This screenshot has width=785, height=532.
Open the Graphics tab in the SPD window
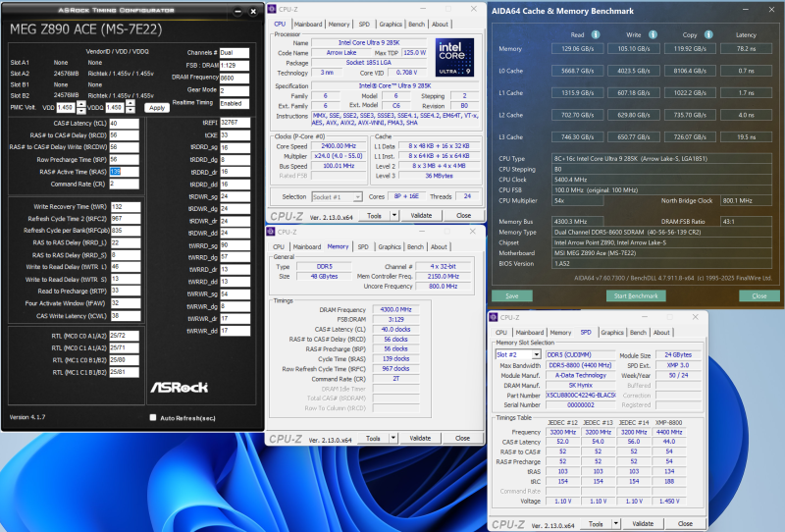612,332
